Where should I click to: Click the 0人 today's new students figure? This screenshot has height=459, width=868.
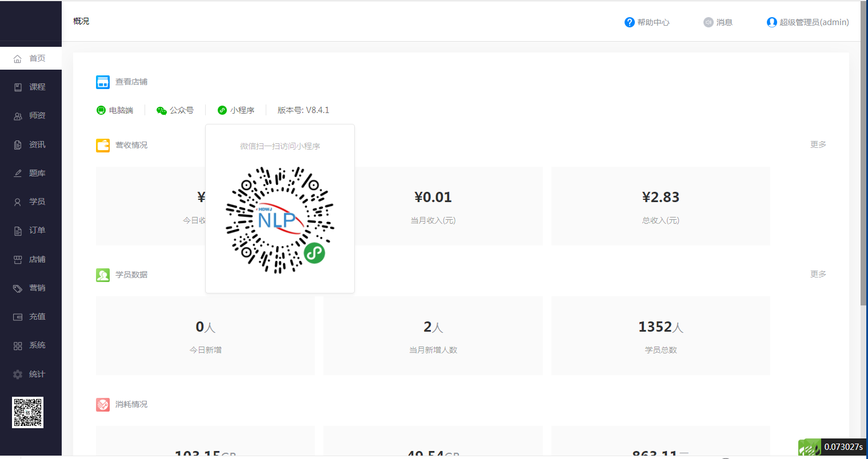pyautogui.click(x=206, y=327)
